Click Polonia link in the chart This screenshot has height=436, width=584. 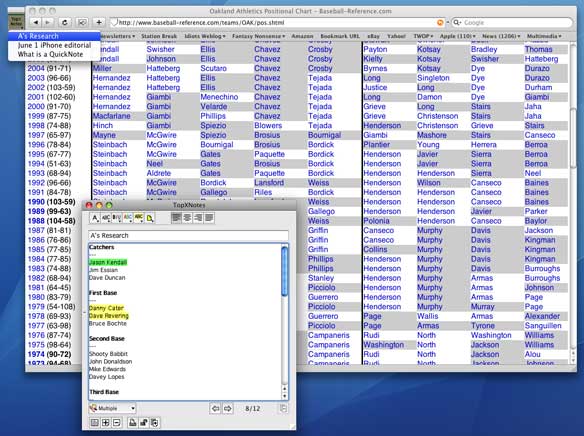[x=376, y=221]
